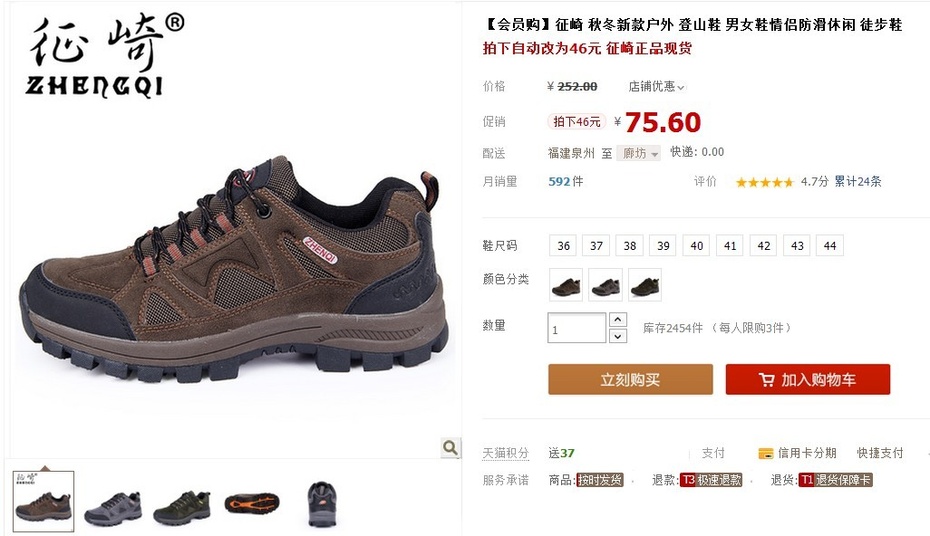The width and height of the screenshot is (930, 536).
Task: Expand the 店铺优惠 dropdown
Action: click(x=657, y=87)
